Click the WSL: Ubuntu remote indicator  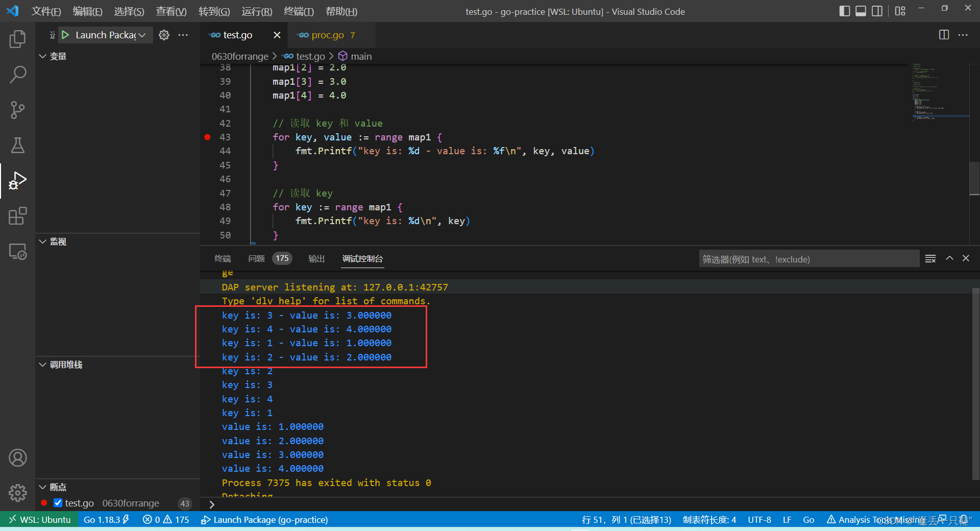[x=39, y=520]
